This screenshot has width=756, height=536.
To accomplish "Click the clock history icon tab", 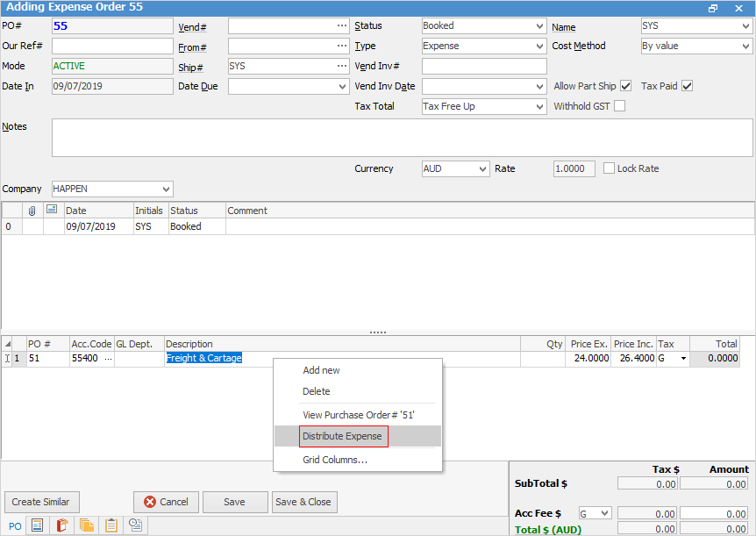I will [x=136, y=525].
